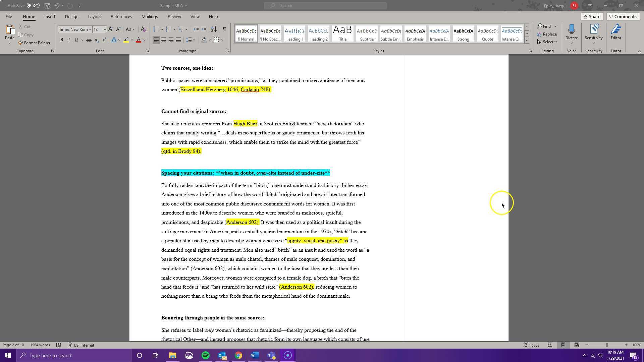Toggle Bold formatting

(x=62, y=40)
